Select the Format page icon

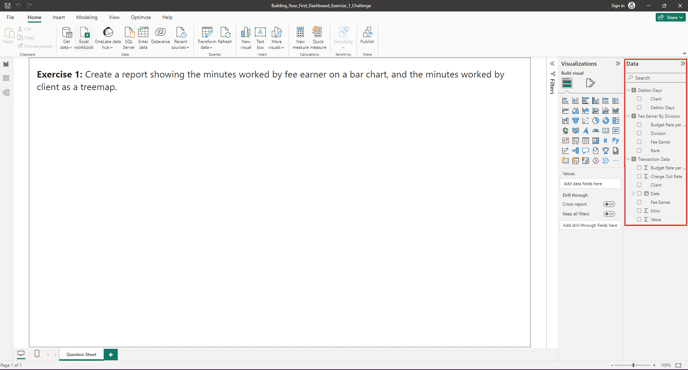pos(590,83)
